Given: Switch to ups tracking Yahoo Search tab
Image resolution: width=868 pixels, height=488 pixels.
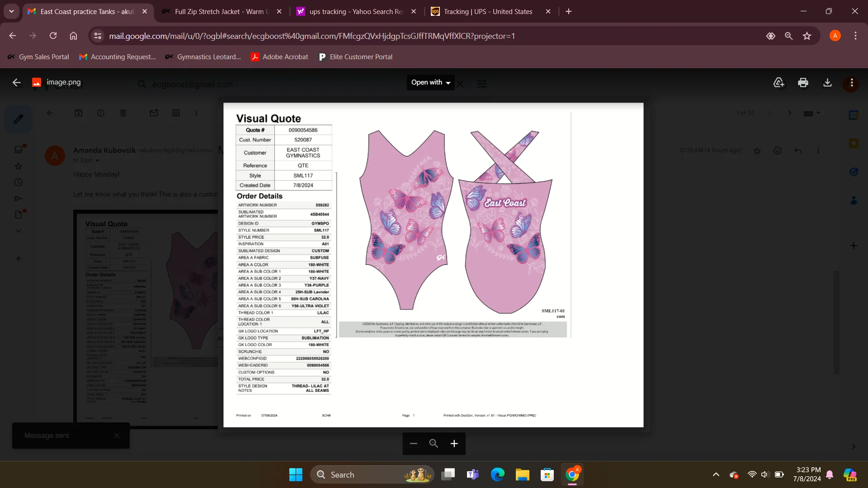Looking at the screenshot, I should point(357,12).
